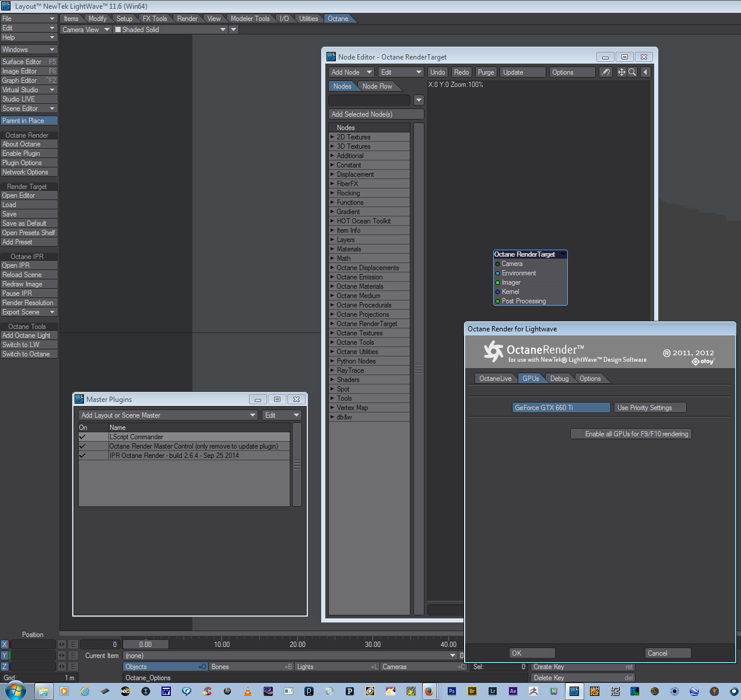Click the pan/move arrows icon in Node Editor
This screenshot has height=700, width=741.
(x=621, y=72)
